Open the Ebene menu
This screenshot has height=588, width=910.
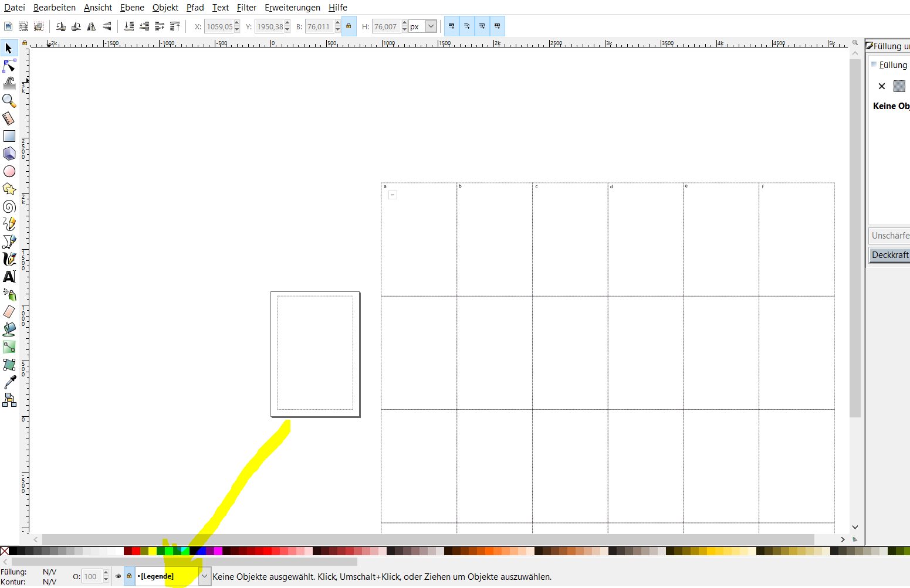click(132, 8)
